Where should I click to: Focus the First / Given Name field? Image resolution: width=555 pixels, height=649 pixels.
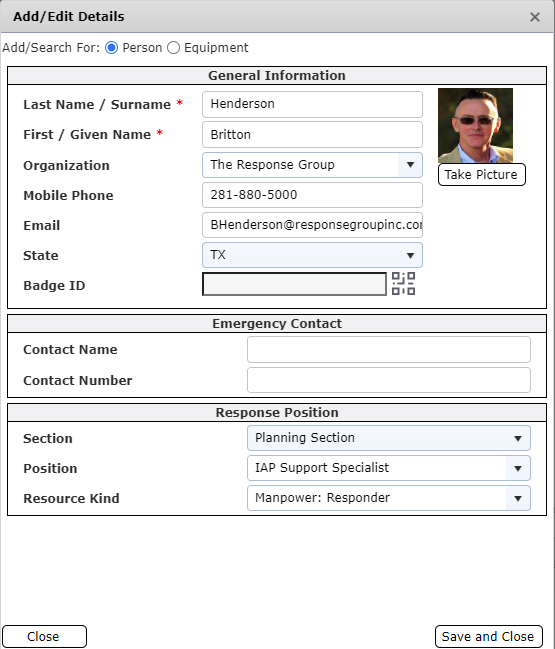(312, 135)
